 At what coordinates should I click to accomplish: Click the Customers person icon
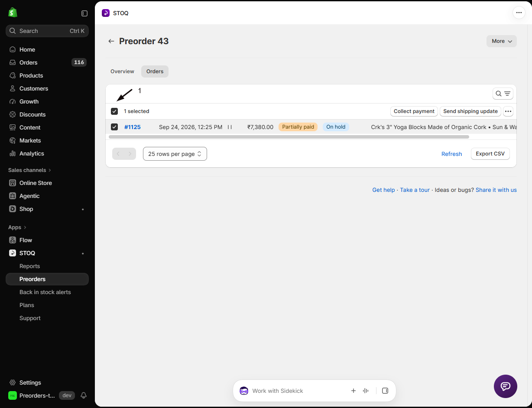click(13, 88)
